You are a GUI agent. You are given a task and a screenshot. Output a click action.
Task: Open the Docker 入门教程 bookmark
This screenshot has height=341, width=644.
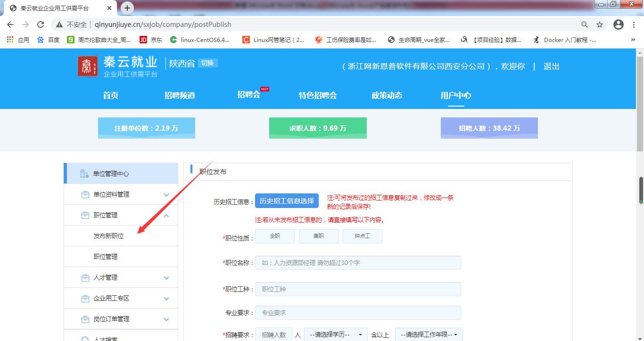point(564,40)
